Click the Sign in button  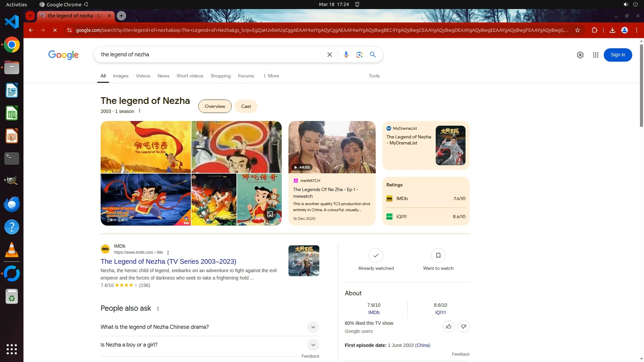click(618, 55)
